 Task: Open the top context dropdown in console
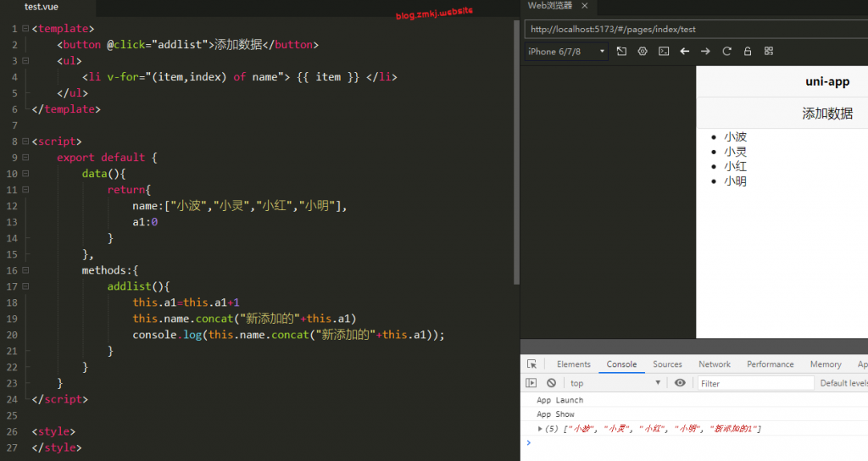615,383
